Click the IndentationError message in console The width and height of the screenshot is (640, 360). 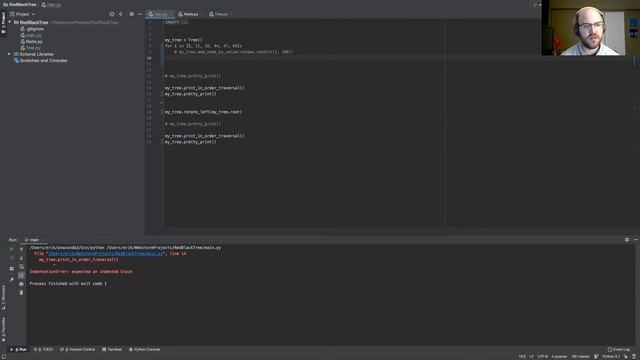pyautogui.click(x=81, y=271)
